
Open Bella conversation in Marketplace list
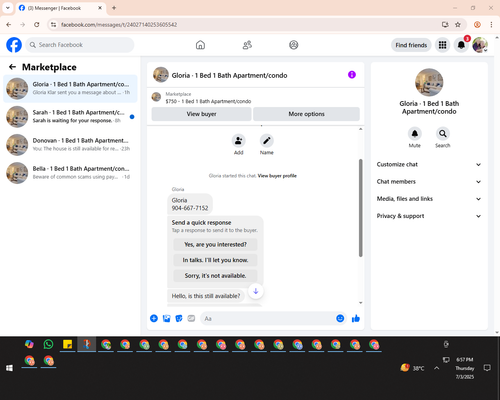point(70,173)
